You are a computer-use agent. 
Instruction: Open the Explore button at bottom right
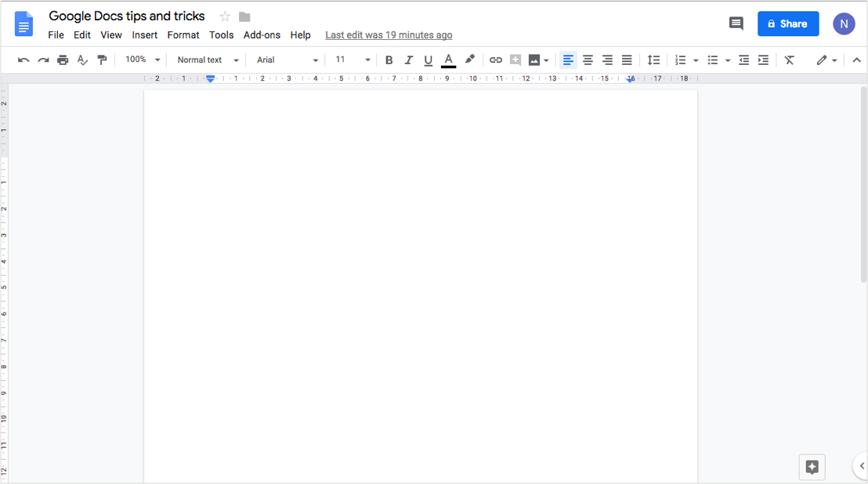(x=812, y=468)
